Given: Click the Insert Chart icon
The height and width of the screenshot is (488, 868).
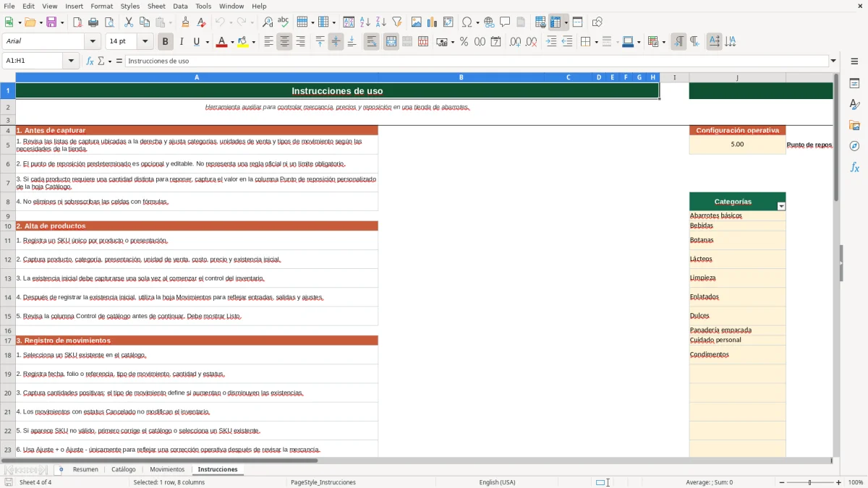Looking at the screenshot, I should pyautogui.click(x=433, y=22).
